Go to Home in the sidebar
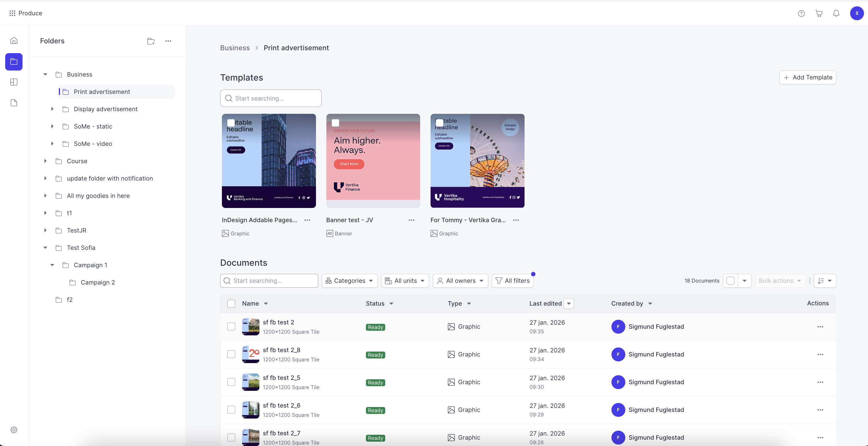The height and width of the screenshot is (446, 868). coord(14,41)
